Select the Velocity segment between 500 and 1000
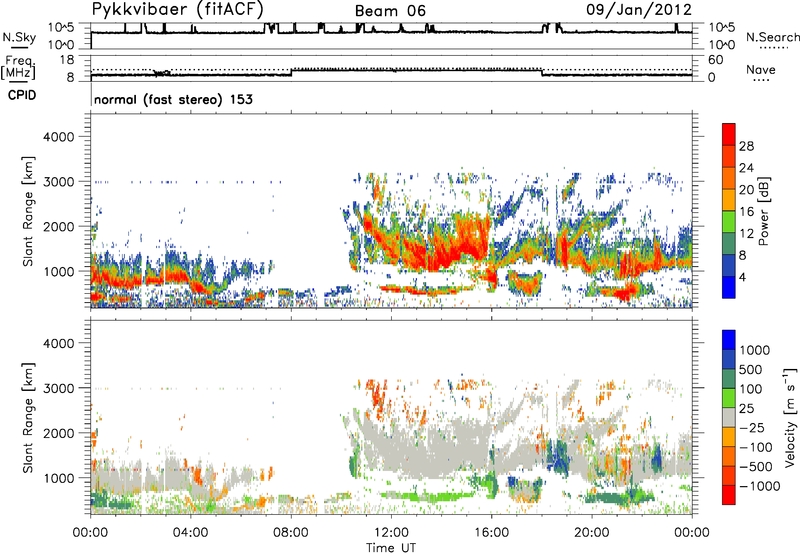Viewport: 800px width, 554px height. (x=729, y=359)
